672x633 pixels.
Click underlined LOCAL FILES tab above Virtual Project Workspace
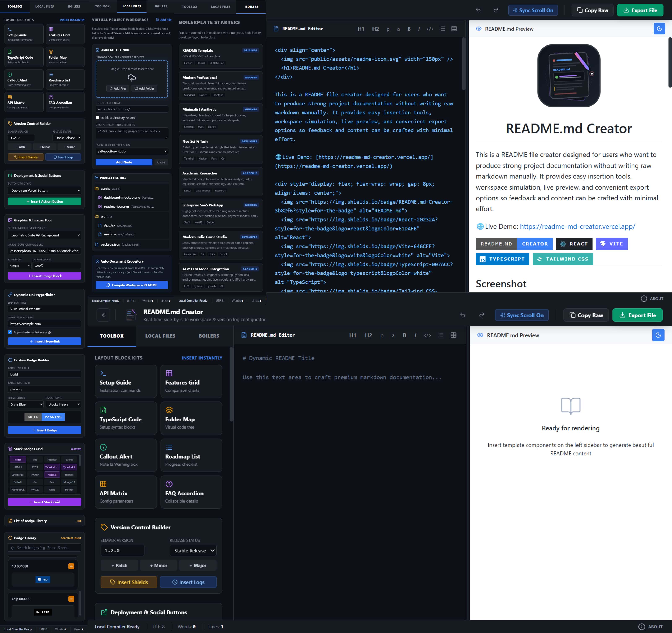pos(132,6)
